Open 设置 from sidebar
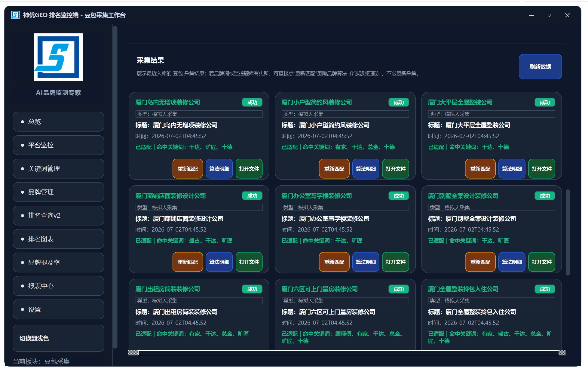 pos(59,309)
